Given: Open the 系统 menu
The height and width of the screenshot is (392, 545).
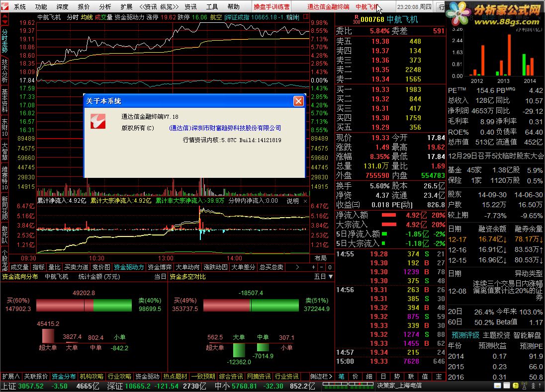Looking at the screenshot, I should coord(20,6).
